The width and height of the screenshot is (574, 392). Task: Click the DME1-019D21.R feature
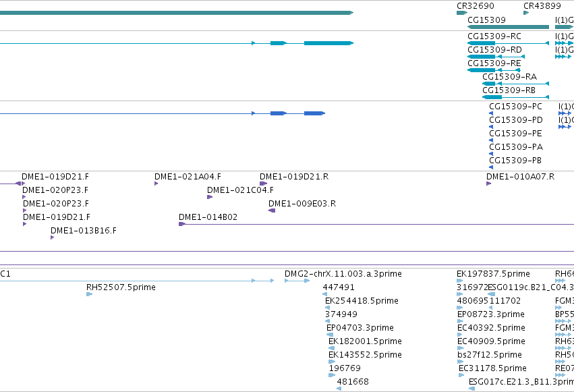pyautogui.click(x=294, y=177)
